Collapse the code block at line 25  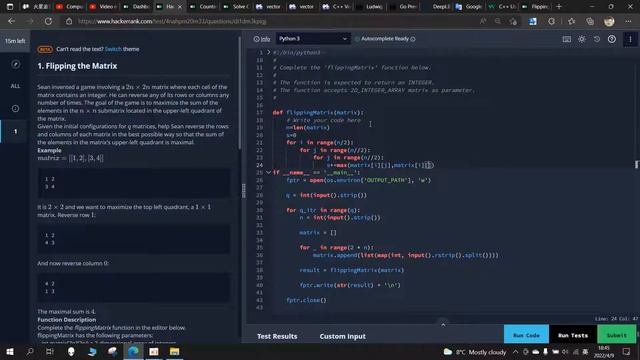click(269, 172)
